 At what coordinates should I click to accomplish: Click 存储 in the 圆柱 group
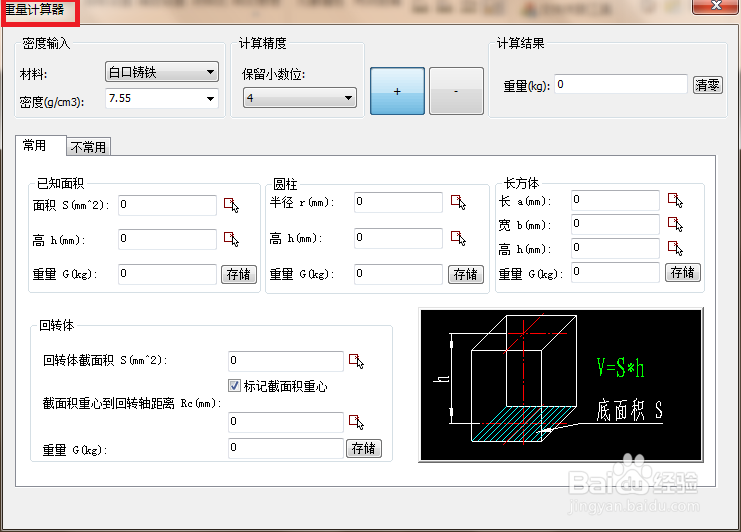click(465, 275)
